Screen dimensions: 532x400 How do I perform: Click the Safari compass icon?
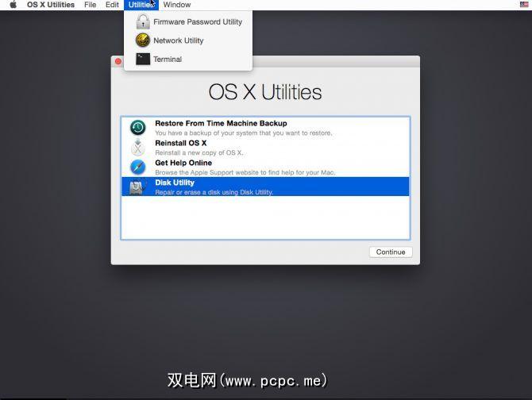coord(137,167)
